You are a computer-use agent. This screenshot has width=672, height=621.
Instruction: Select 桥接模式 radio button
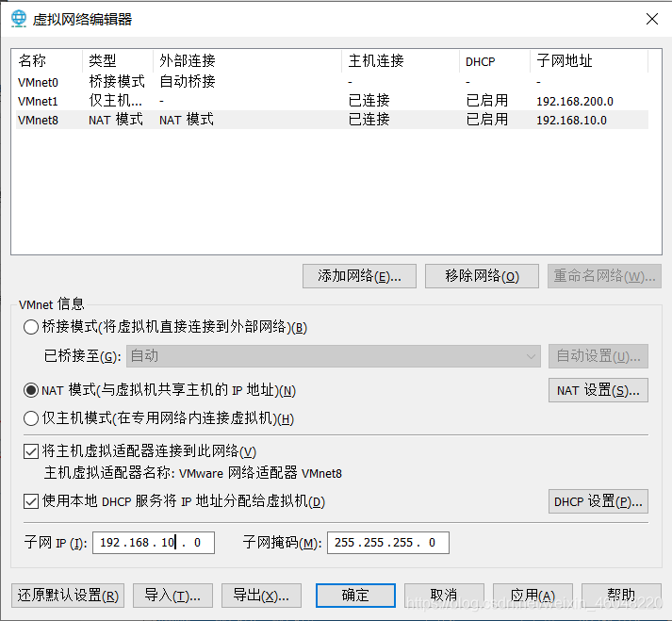point(31,327)
